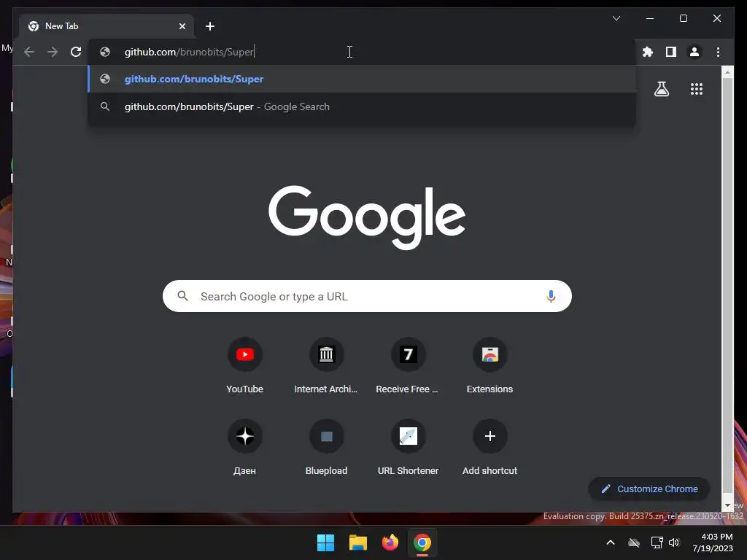The height and width of the screenshot is (560, 747).
Task: Choose the github.com/brunobits/Super URL suggestion
Action: (362, 79)
